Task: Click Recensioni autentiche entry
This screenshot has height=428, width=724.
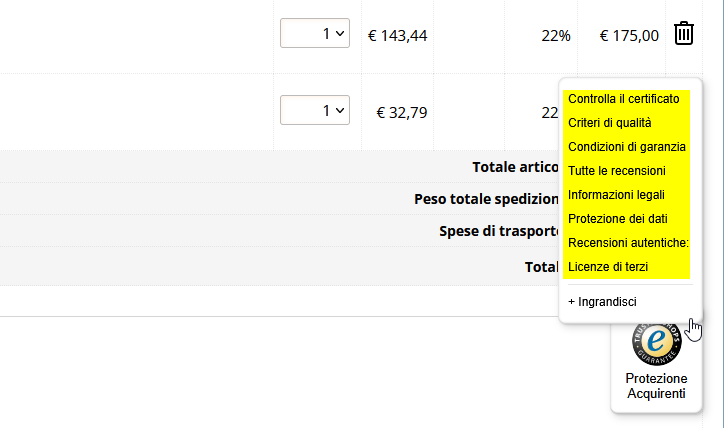Action: click(628, 243)
